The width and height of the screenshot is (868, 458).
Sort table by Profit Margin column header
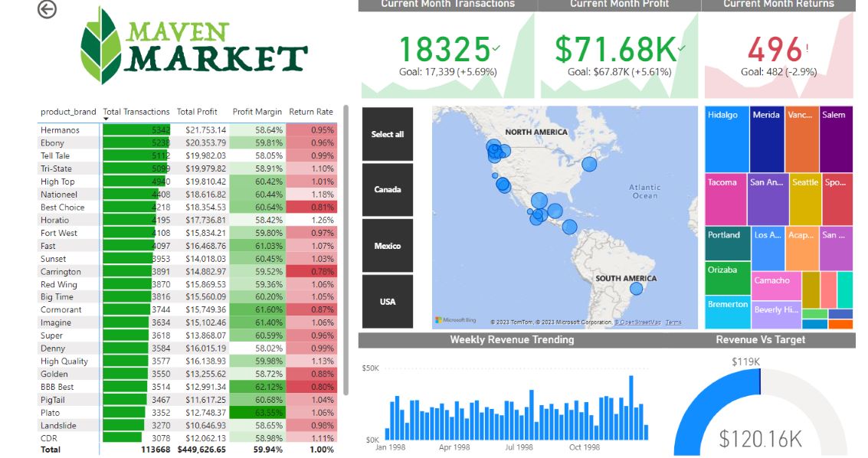point(257,112)
